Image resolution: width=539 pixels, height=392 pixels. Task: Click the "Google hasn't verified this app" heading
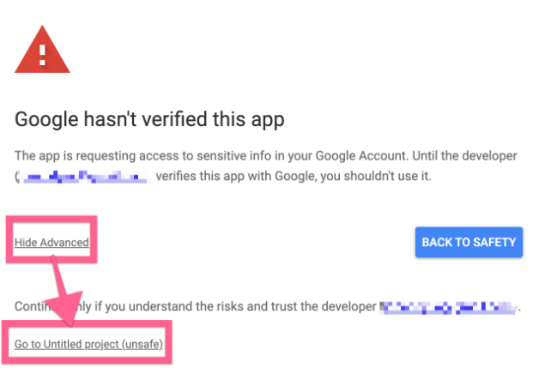(149, 119)
